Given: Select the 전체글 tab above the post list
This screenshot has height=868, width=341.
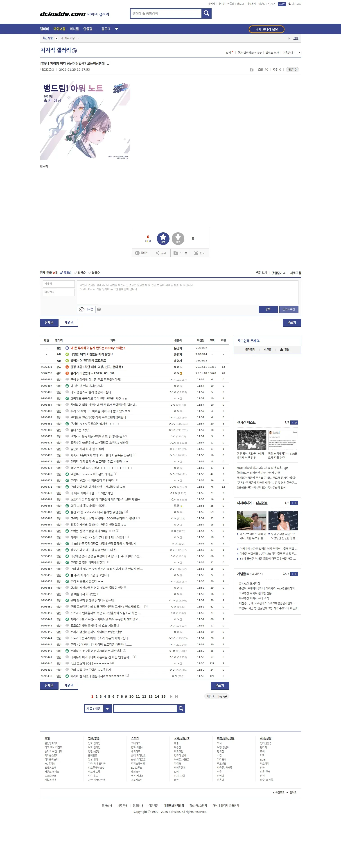Looking at the screenshot, I should 49,323.
